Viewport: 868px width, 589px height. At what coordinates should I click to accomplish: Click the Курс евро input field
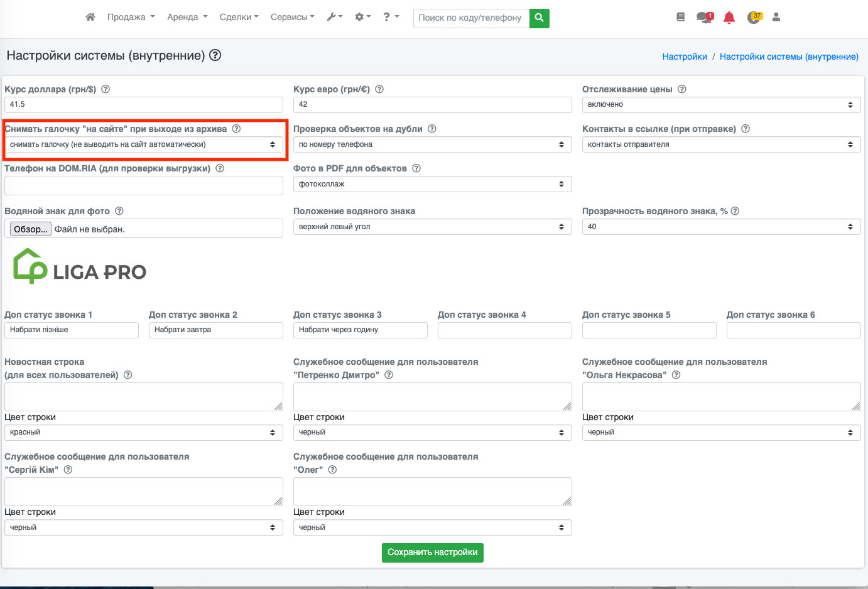coord(431,105)
